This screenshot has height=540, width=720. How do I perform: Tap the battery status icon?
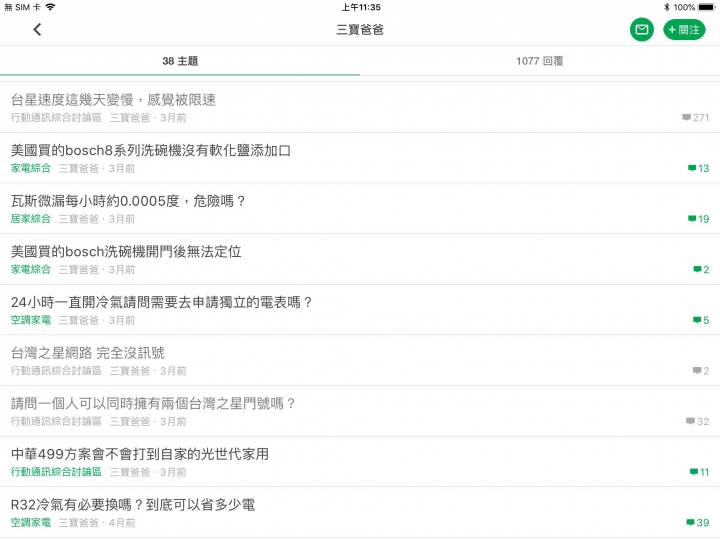tap(707, 7)
